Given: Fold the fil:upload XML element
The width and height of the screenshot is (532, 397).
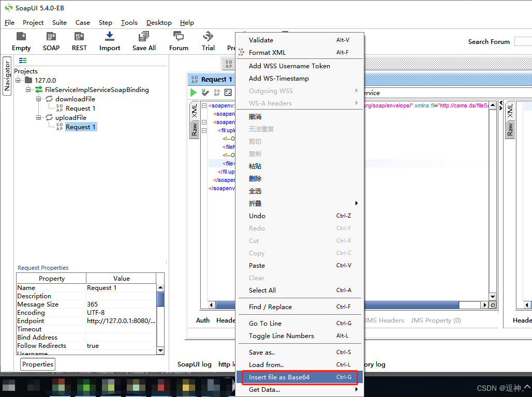Looking at the screenshot, I should (x=204, y=131).
